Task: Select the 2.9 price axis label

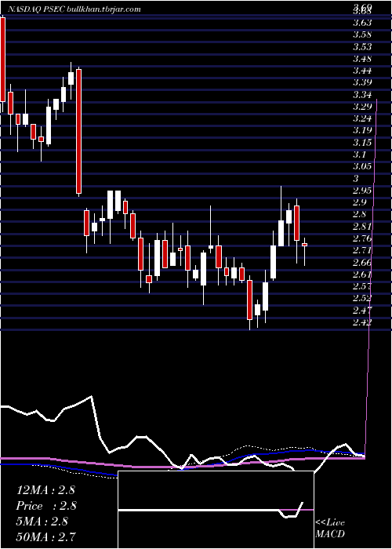Action: click(360, 202)
